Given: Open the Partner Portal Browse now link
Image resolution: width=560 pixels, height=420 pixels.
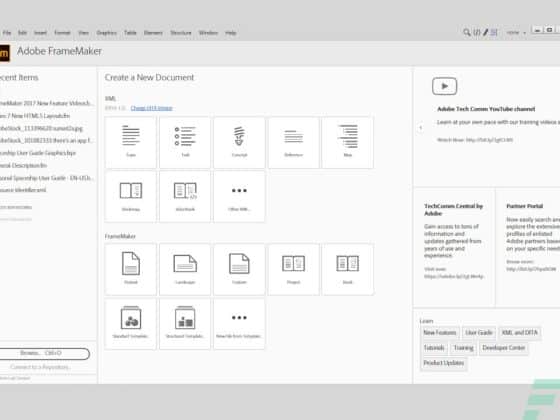Looking at the screenshot, I should click(x=531, y=265).
